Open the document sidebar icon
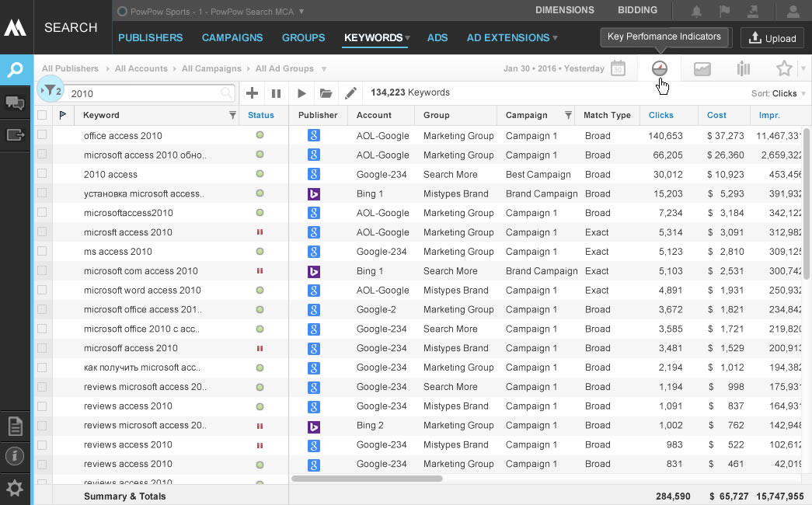The width and height of the screenshot is (812, 505). [x=15, y=427]
